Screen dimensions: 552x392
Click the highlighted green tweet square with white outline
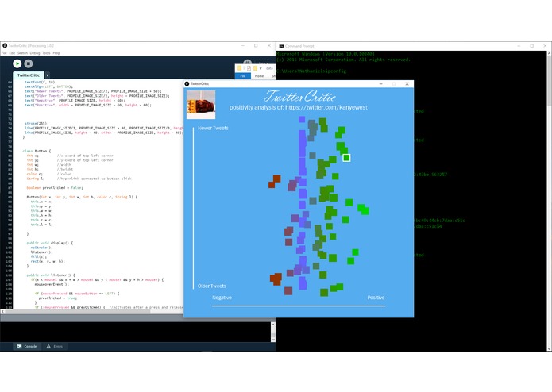pyautogui.click(x=346, y=158)
